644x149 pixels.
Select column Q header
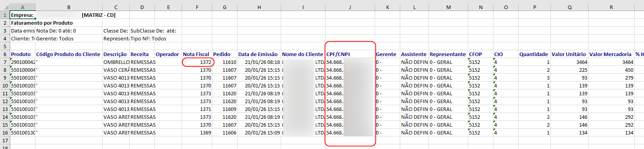[x=569, y=7]
